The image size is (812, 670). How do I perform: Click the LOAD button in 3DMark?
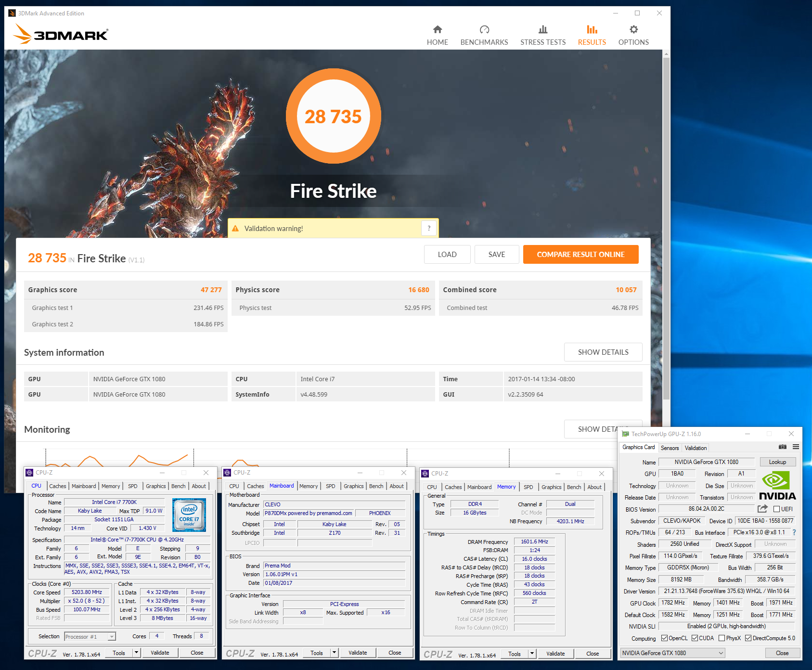(447, 254)
